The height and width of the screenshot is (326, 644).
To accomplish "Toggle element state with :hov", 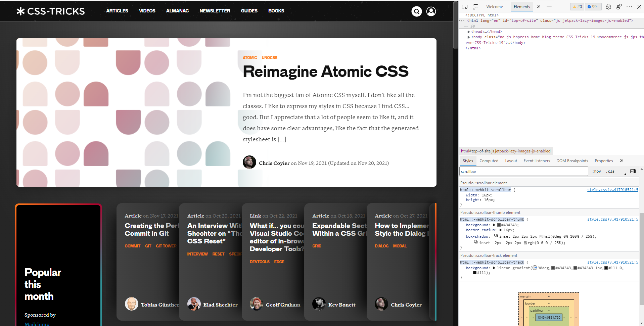I will [597, 171].
